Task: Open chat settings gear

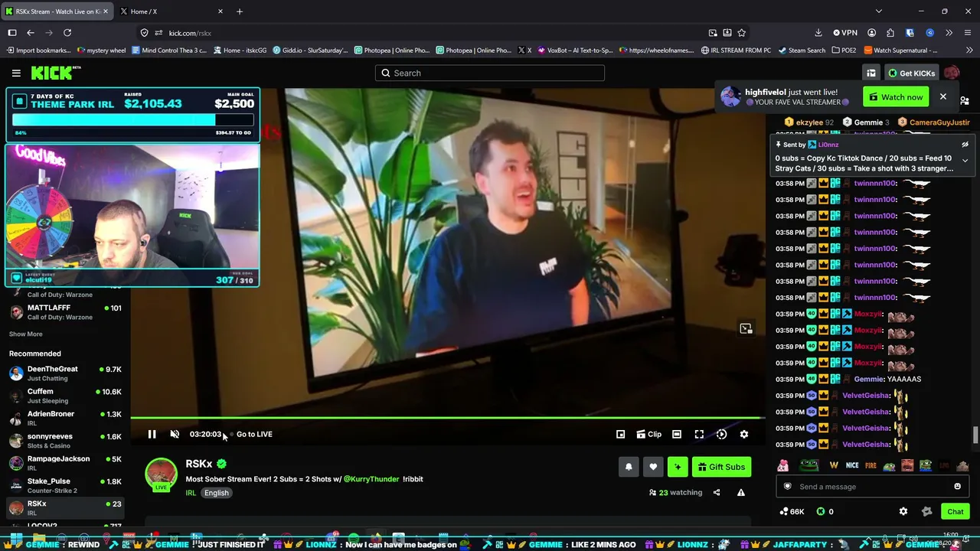Action: pyautogui.click(x=903, y=511)
